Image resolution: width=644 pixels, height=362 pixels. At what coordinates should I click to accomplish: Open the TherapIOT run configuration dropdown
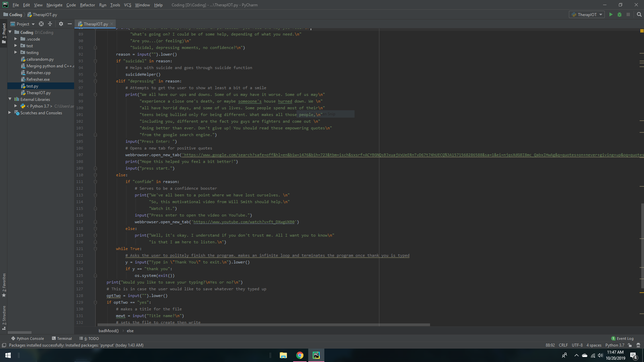point(587,14)
